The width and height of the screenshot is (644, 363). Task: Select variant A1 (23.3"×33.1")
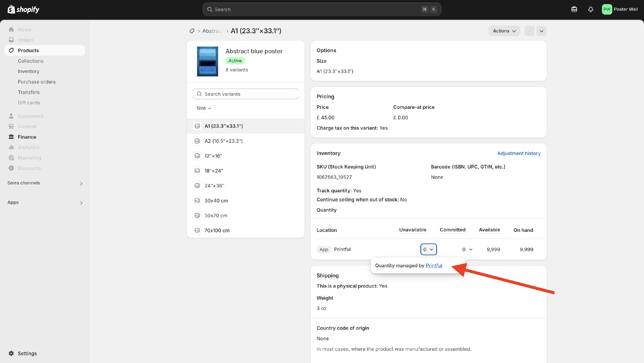(246, 126)
